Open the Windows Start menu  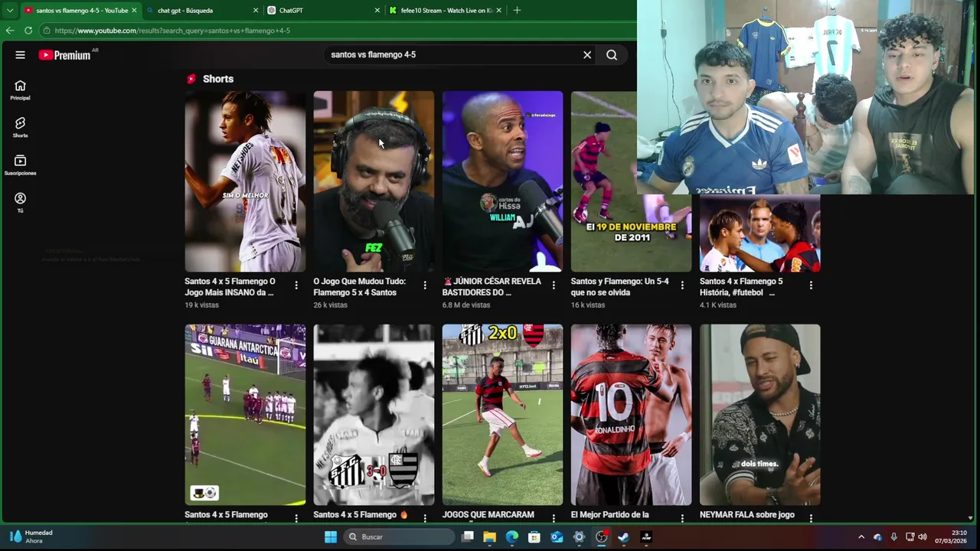click(x=331, y=537)
